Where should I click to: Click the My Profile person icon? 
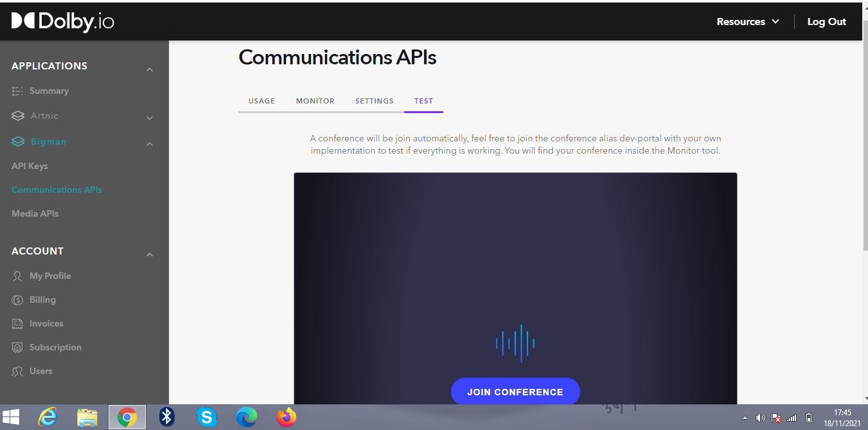click(17, 276)
